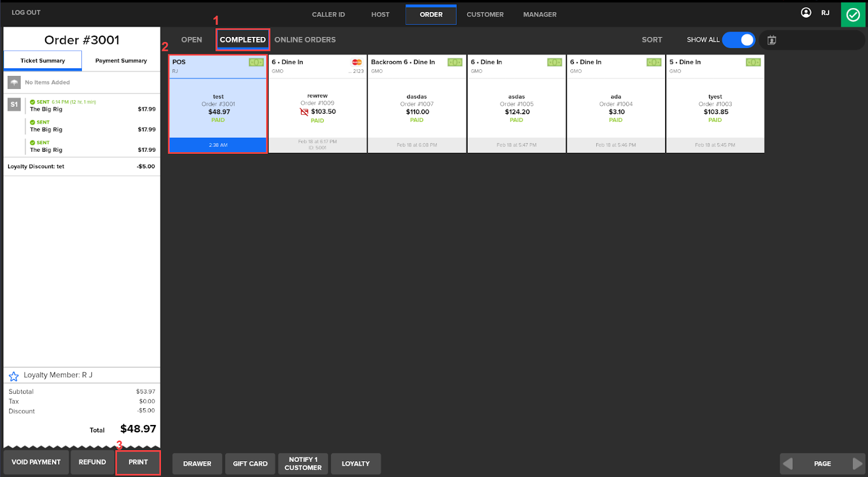
Task: Click the green checkmark icon top right
Action: pos(853,15)
